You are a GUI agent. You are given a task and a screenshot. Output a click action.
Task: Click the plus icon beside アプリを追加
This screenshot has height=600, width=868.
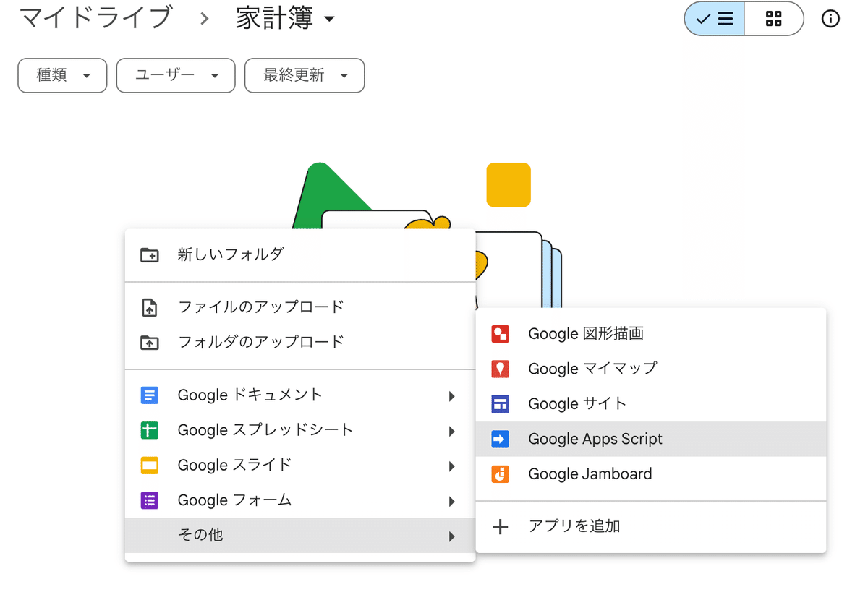point(500,526)
